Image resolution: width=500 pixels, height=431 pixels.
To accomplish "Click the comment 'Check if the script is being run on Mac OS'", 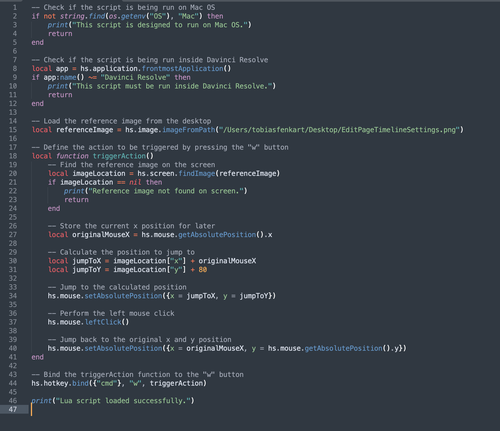I will 123,7.
